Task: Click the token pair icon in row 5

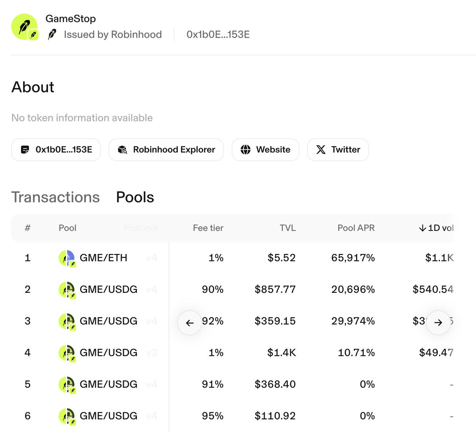Action: [x=67, y=385]
